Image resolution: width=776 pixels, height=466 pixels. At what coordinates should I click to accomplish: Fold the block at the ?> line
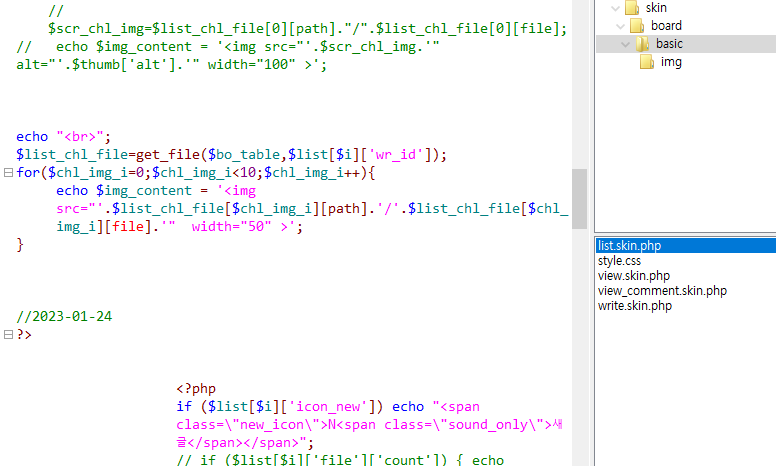(9, 335)
